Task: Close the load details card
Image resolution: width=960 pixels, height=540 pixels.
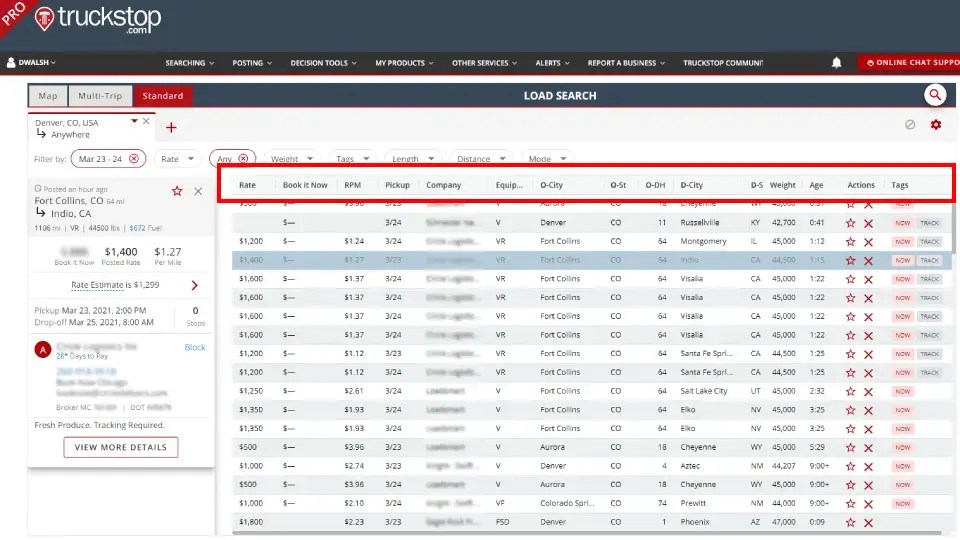Action: tap(198, 191)
